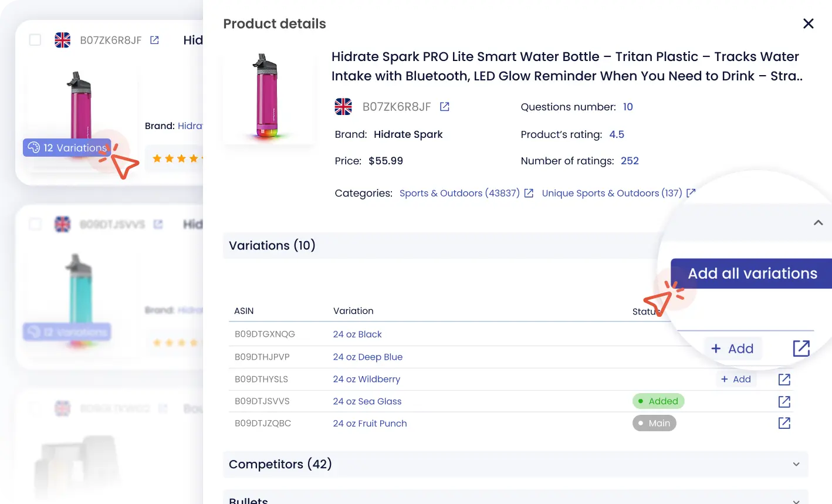Open external link for 24 oz Sea Glass
Screen dimensions: 832x504
pos(784,401)
